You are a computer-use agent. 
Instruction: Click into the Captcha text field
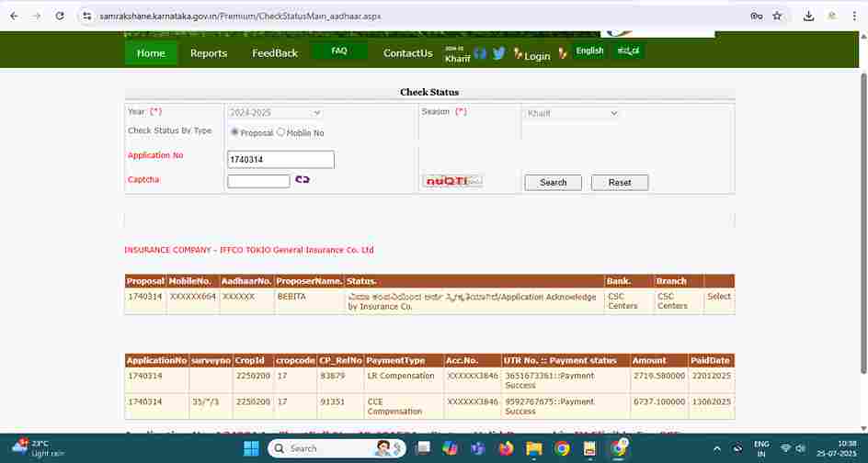coord(258,181)
